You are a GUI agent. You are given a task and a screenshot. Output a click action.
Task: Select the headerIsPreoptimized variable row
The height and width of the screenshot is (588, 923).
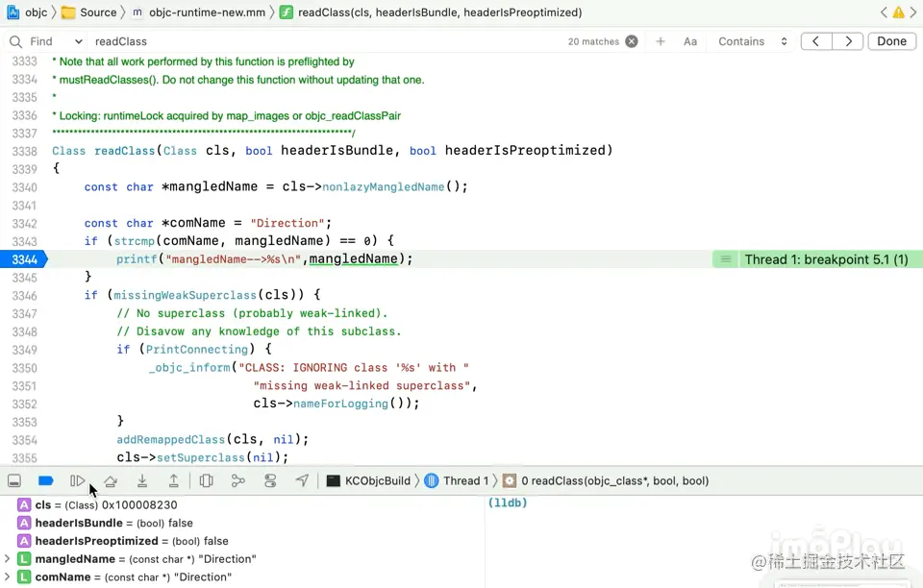122,541
